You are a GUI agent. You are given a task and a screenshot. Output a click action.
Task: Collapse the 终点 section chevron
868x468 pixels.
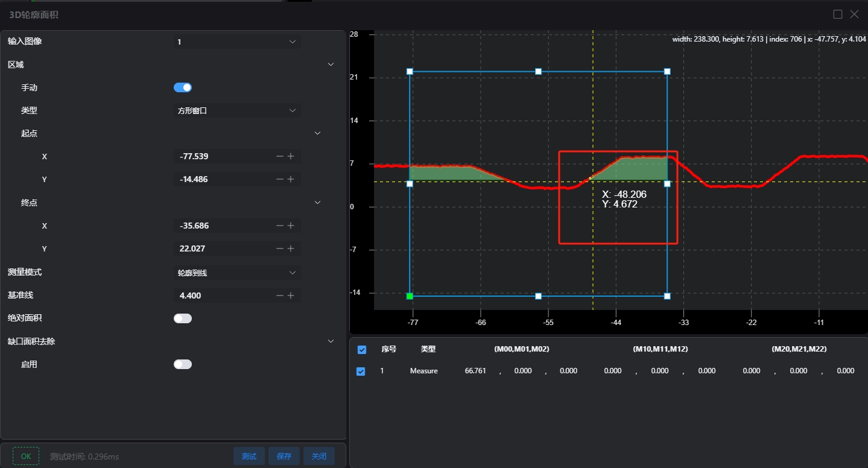click(318, 203)
